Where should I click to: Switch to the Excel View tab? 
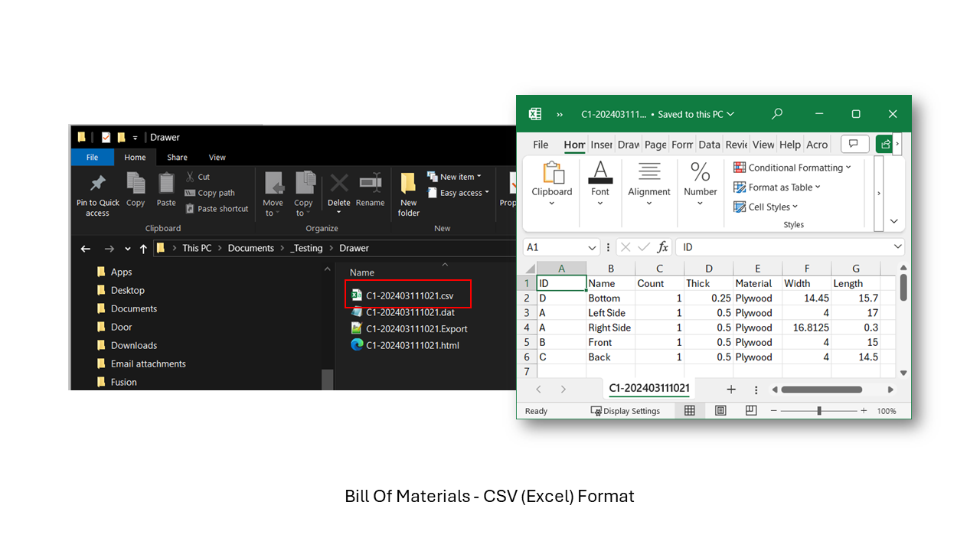763,145
